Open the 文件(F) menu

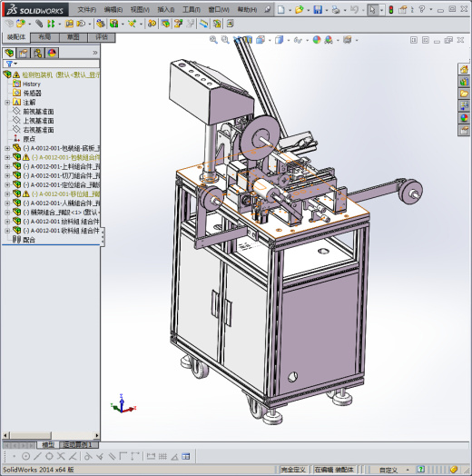(87, 10)
